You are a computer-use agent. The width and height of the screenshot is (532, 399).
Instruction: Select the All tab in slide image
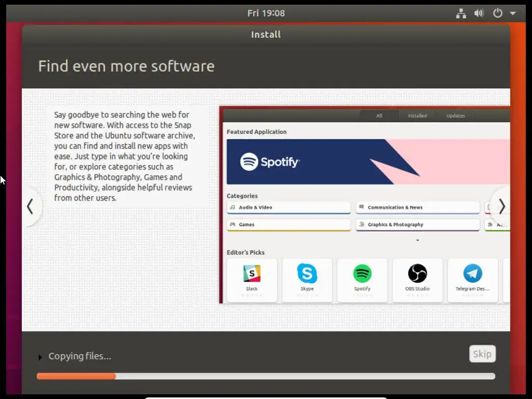click(379, 116)
